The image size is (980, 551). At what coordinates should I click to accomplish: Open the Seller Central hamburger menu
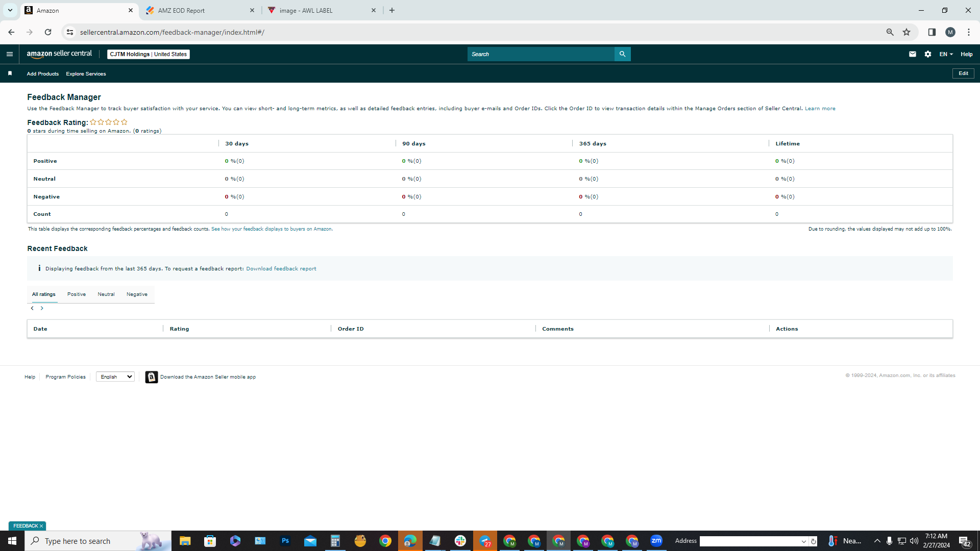[10, 54]
